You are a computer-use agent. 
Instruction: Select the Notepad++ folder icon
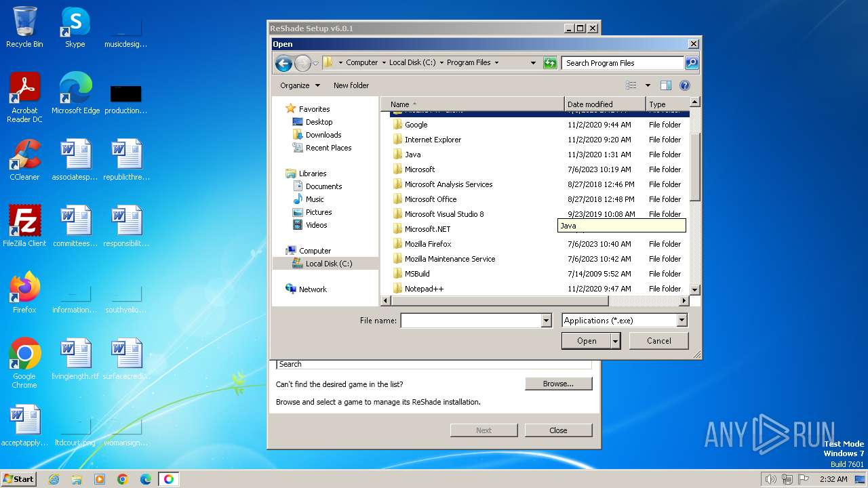click(x=398, y=289)
